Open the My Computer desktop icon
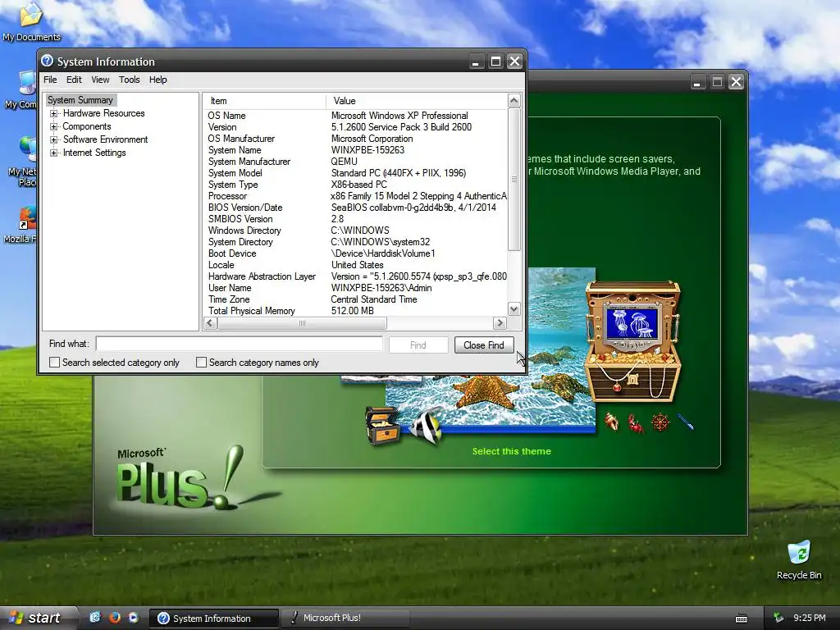 coord(21,90)
